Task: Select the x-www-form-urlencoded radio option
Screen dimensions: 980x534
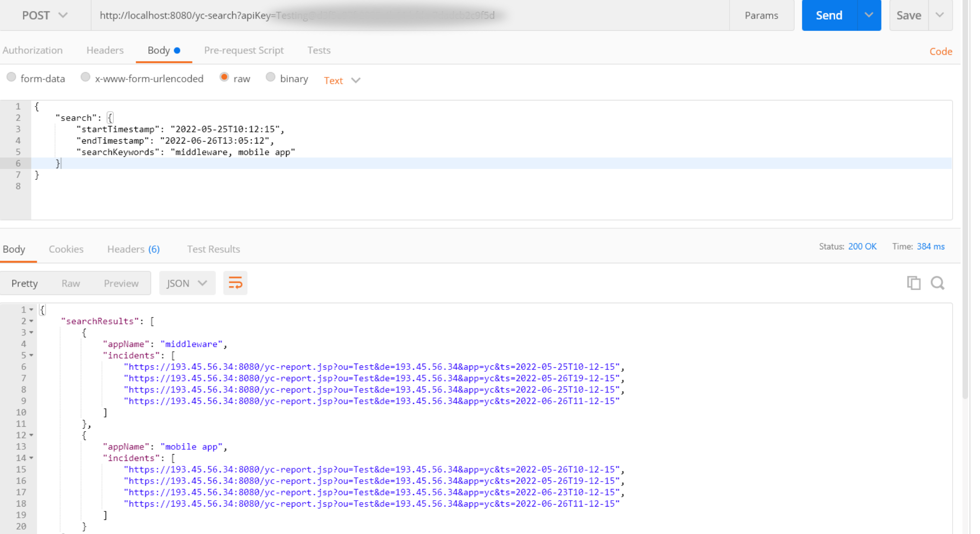Action: click(x=85, y=77)
